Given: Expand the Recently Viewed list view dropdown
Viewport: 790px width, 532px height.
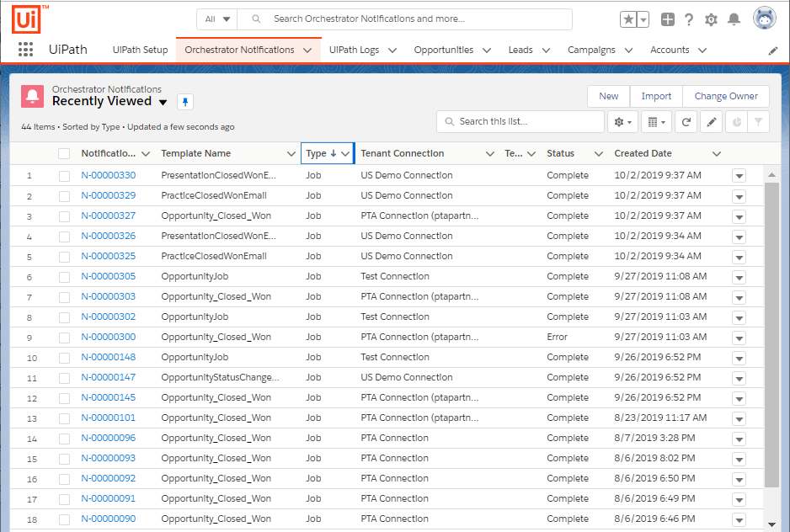Looking at the screenshot, I should (163, 103).
